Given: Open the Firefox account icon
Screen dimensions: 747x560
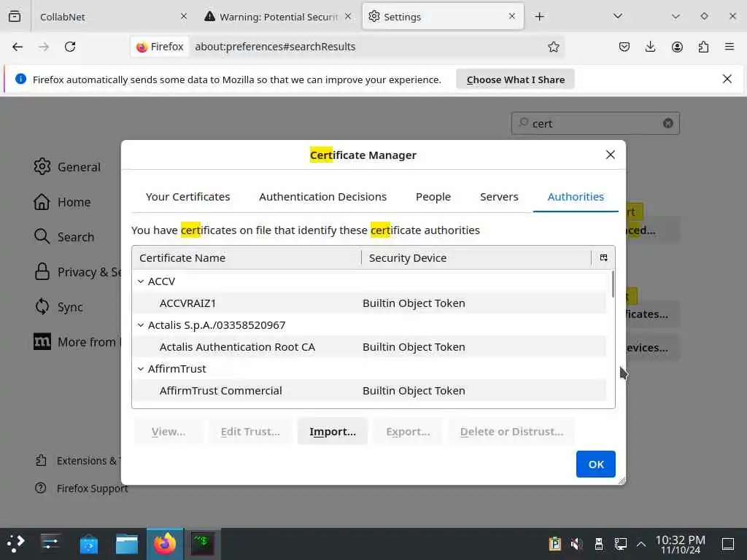Looking at the screenshot, I should [x=677, y=47].
